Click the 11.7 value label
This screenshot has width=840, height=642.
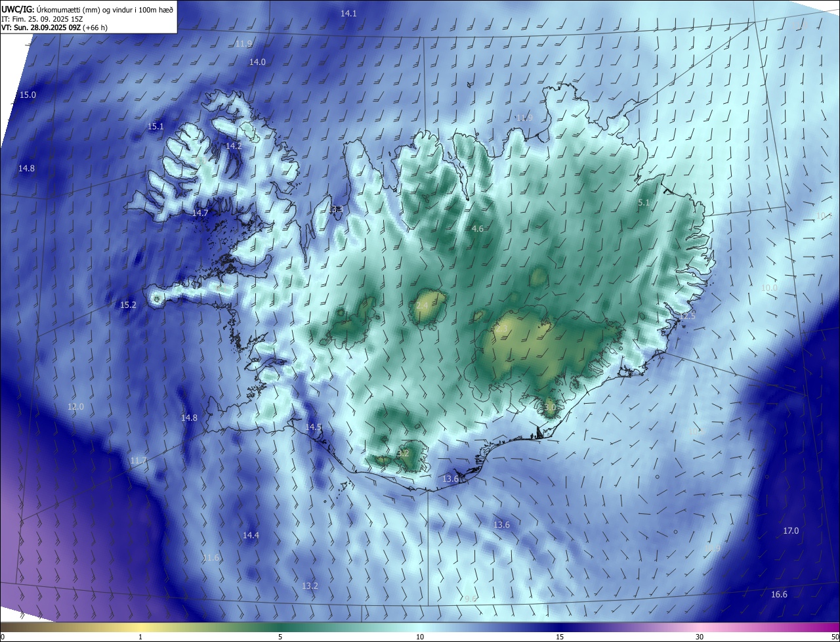coord(138,461)
